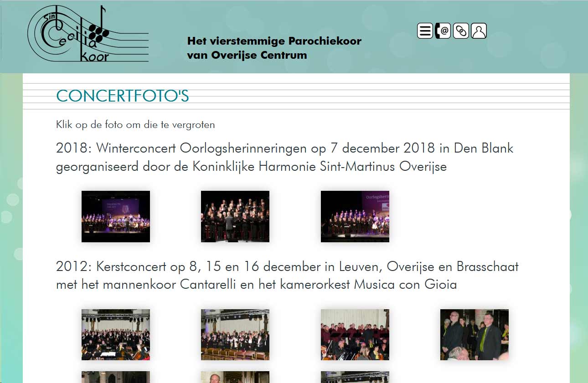Open the chain links icon
588x383 pixels.
pos(461,31)
